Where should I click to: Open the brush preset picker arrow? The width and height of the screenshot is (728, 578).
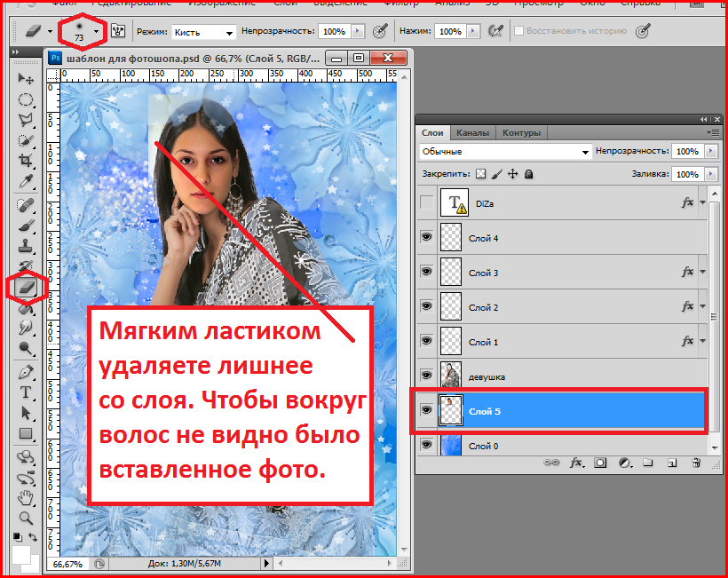coord(96,32)
